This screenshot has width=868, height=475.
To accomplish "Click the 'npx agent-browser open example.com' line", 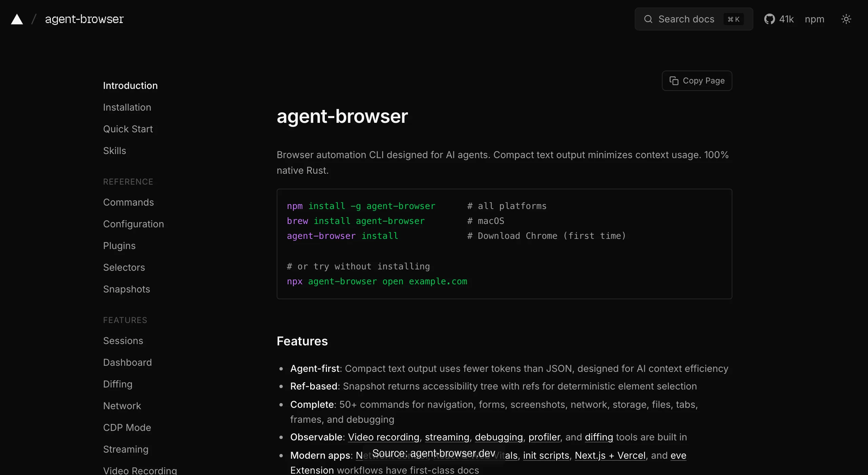I will pos(377,281).
